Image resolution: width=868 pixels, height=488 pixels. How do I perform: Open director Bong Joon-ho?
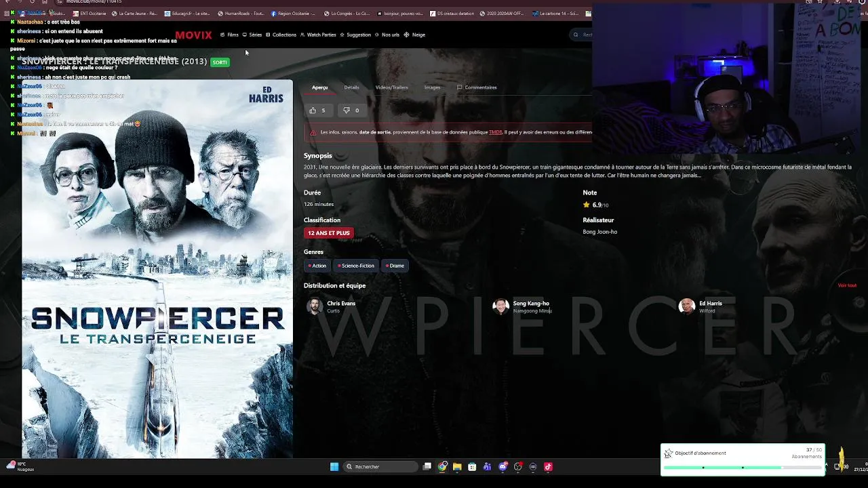[x=599, y=232]
